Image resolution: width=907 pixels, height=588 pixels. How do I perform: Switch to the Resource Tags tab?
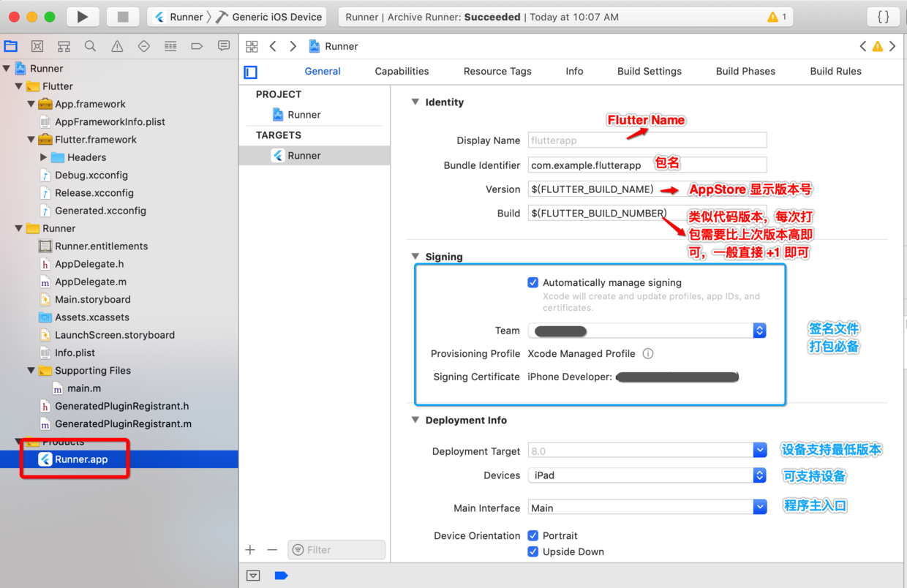[x=497, y=72]
